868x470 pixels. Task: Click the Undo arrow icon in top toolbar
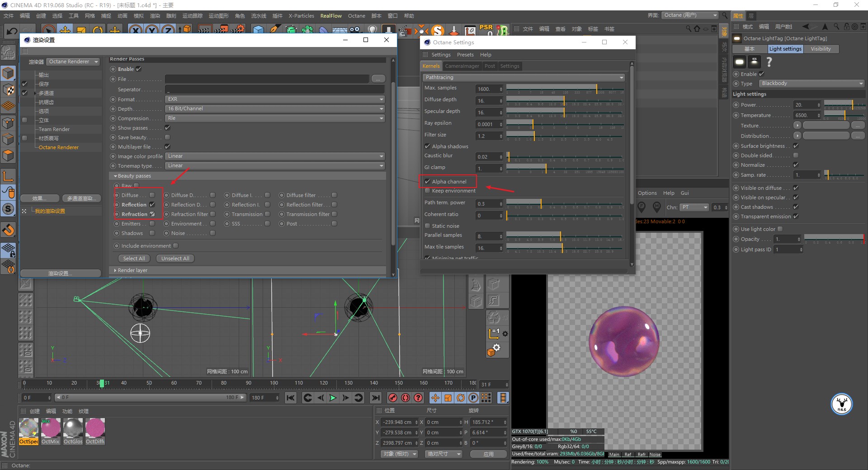(x=12, y=31)
